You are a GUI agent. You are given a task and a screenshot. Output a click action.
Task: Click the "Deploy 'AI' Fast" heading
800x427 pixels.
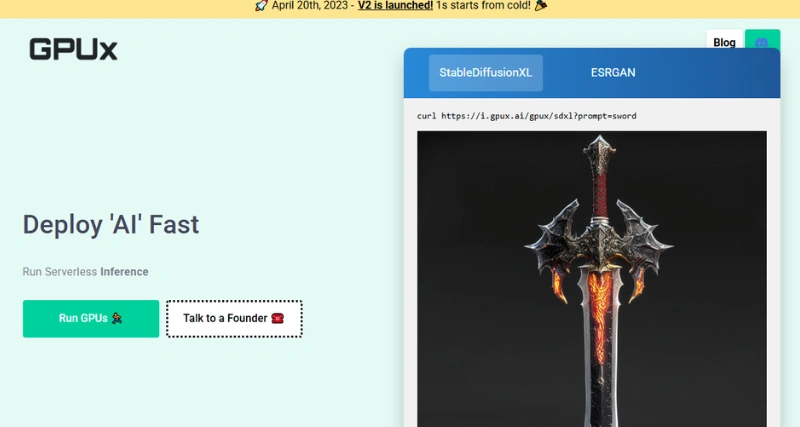click(x=111, y=224)
